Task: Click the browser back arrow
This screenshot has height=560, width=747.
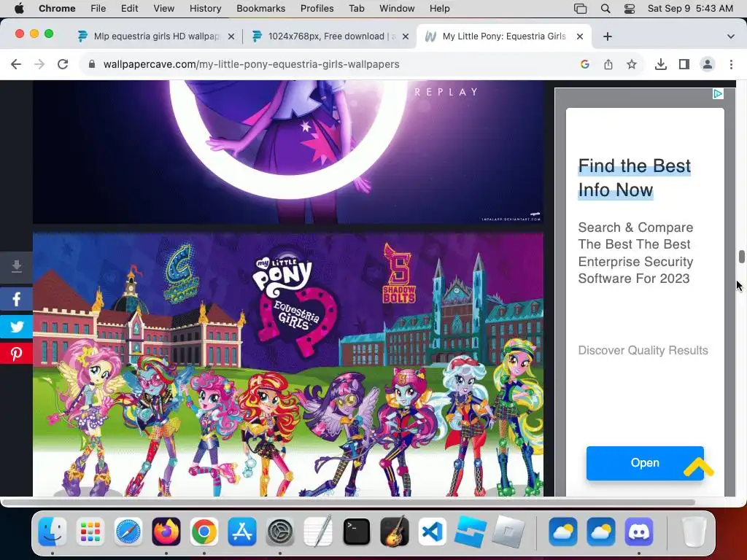Action: pyautogui.click(x=16, y=64)
